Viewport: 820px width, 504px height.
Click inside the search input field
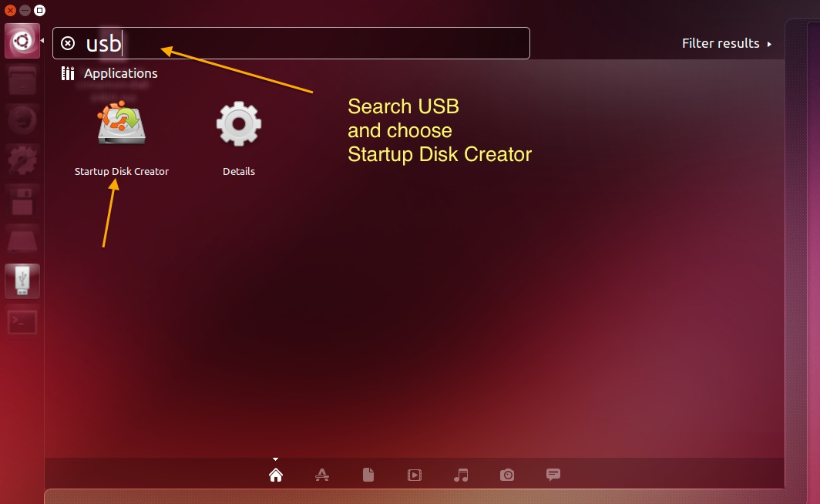(308, 43)
